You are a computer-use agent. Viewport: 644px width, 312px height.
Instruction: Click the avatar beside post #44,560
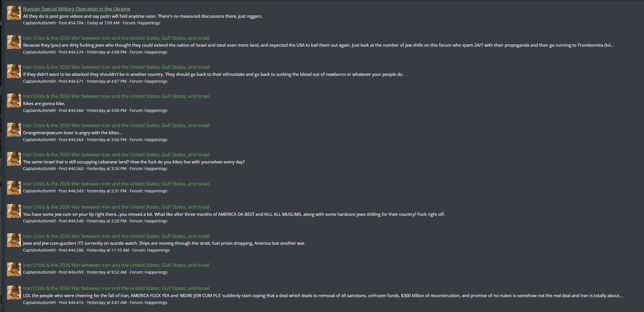click(14, 159)
